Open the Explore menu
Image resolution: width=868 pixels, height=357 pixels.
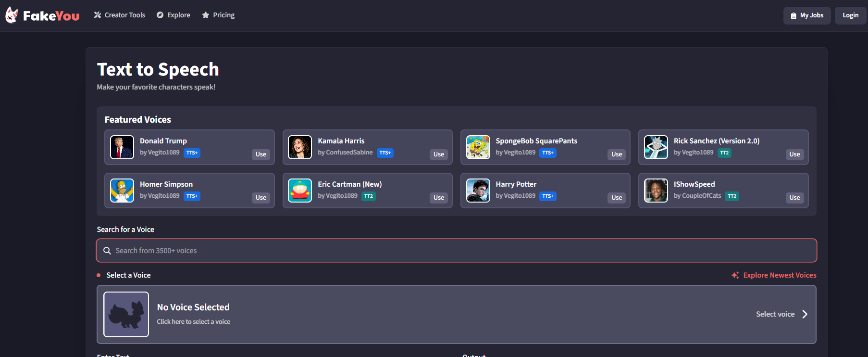pyautogui.click(x=174, y=15)
